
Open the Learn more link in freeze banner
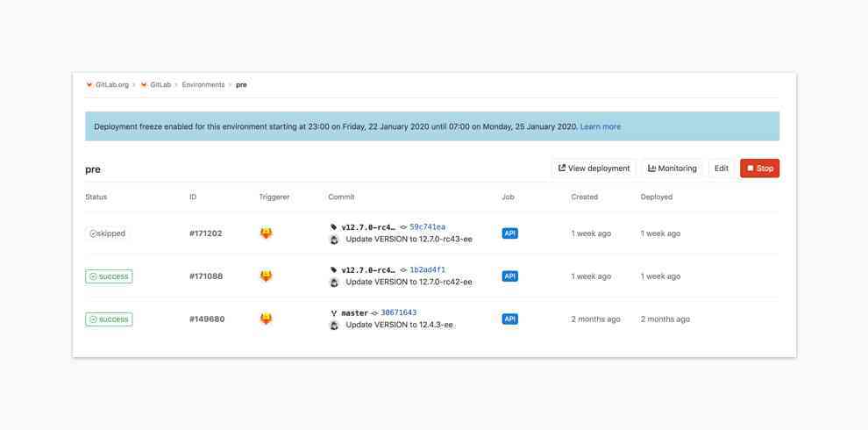pyautogui.click(x=600, y=126)
